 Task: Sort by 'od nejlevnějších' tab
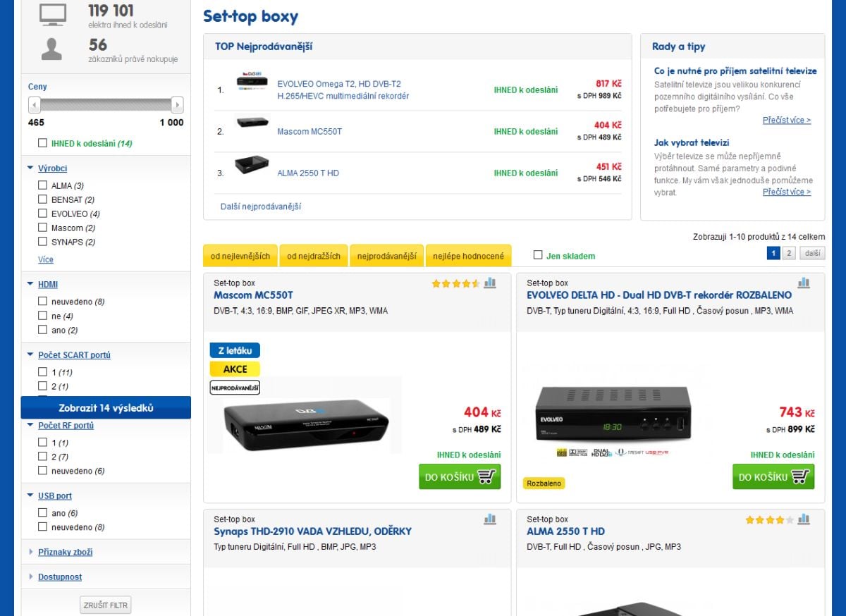pos(240,256)
